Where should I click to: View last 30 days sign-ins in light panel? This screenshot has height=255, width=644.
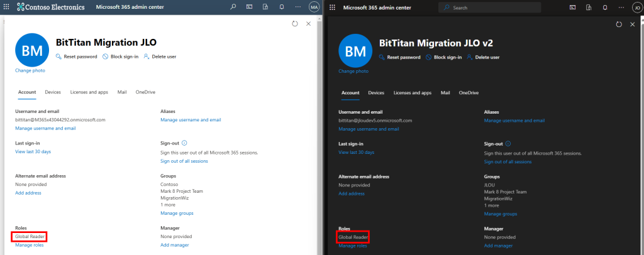(x=33, y=152)
